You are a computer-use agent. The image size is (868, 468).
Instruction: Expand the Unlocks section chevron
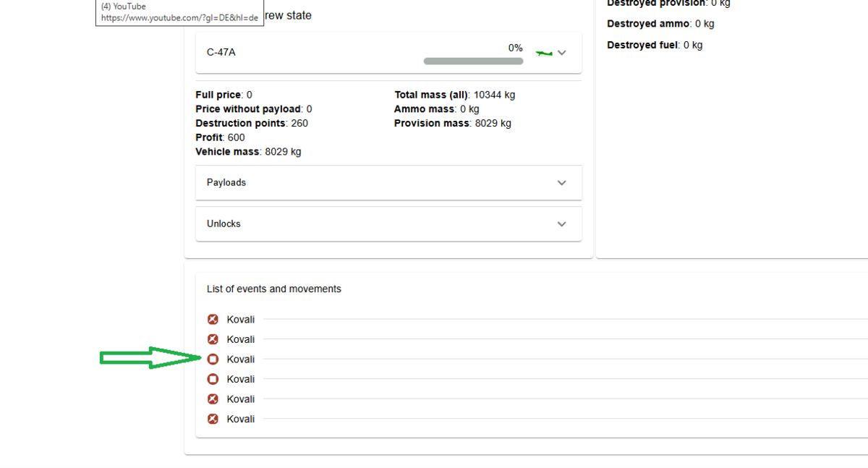coord(562,224)
